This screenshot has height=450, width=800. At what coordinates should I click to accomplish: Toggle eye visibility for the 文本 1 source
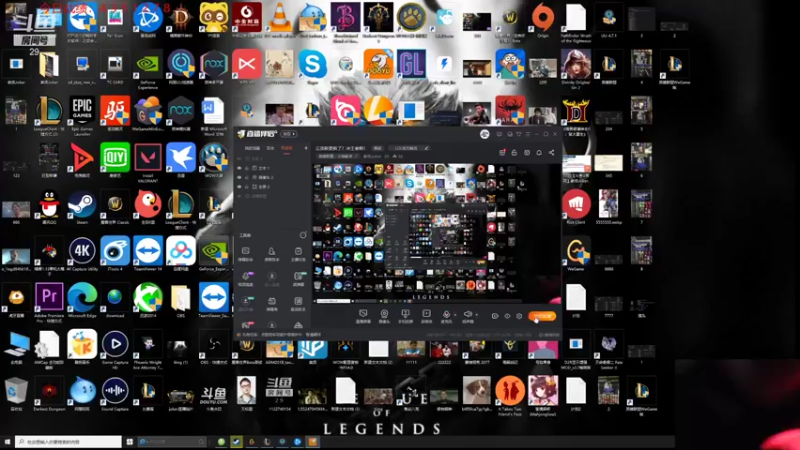point(239,168)
